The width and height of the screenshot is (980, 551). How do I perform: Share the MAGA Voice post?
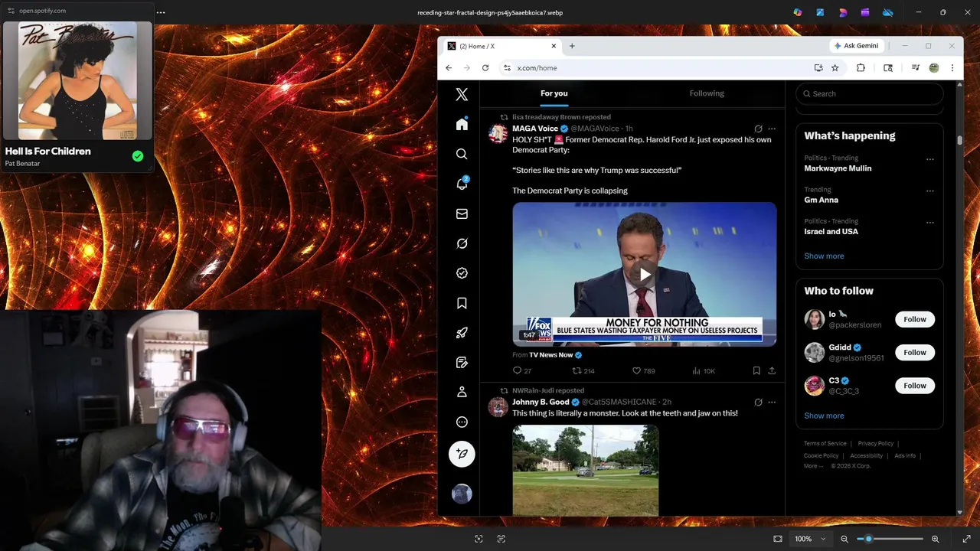[772, 370]
